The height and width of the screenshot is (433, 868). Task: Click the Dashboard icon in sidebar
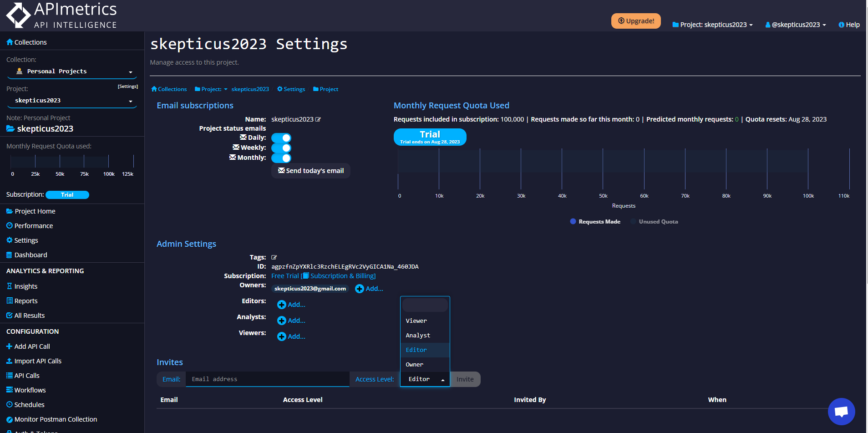[9, 255]
